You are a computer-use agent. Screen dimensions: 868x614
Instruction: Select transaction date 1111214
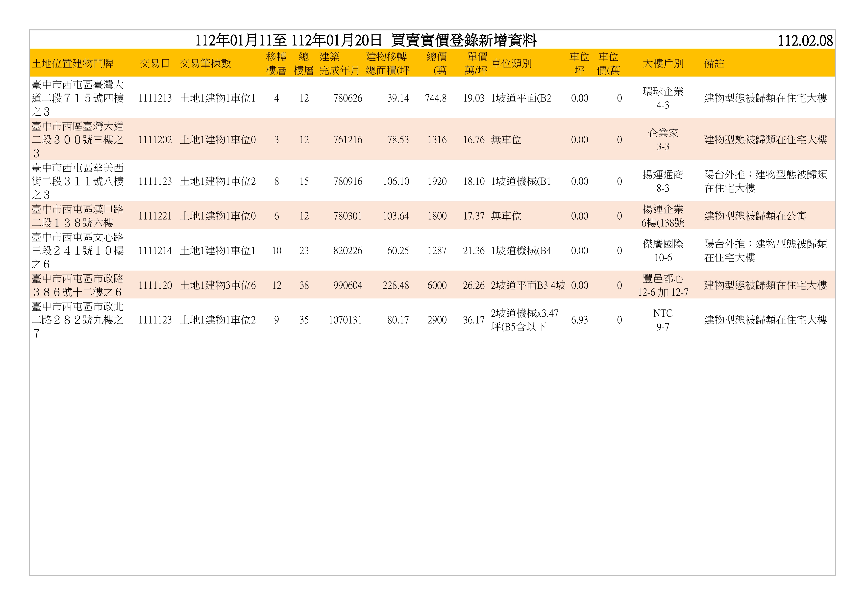tap(155, 251)
